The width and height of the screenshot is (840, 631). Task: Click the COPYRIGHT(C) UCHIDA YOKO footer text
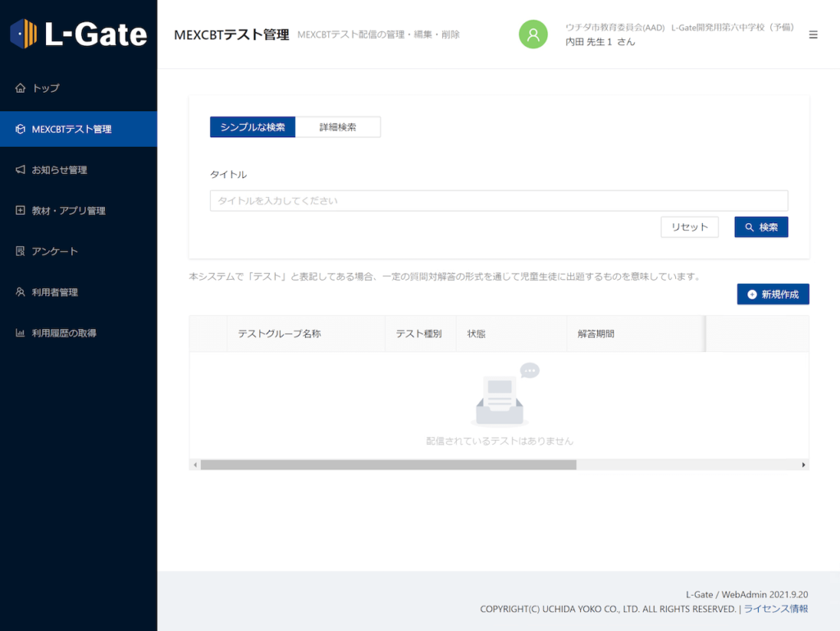pyautogui.click(x=608, y=609)
